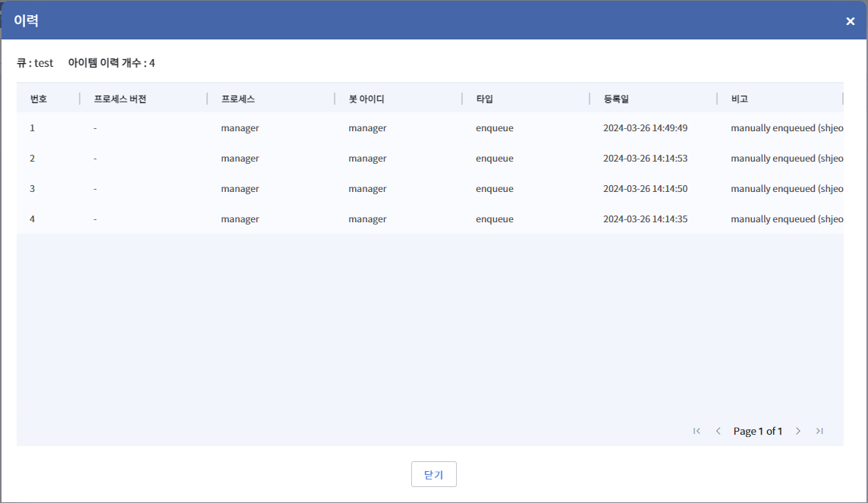Click date 2024-03-26 14:49:49
This screenshot has width=868, height=503.
pyautogui.click(x=646, y=127)
